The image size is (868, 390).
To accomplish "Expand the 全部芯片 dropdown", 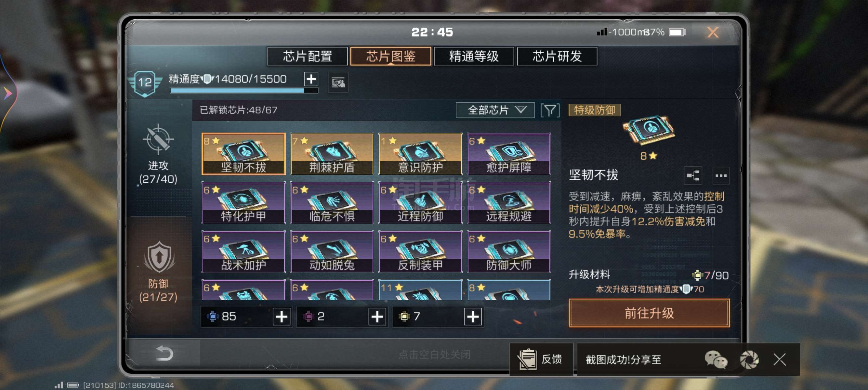I will [495, 110].
